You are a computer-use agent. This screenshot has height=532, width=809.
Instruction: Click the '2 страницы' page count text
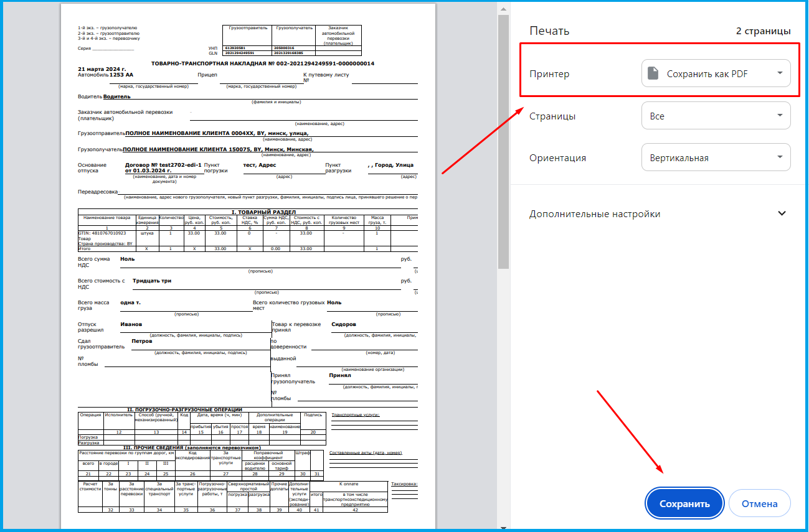point(764,31)
